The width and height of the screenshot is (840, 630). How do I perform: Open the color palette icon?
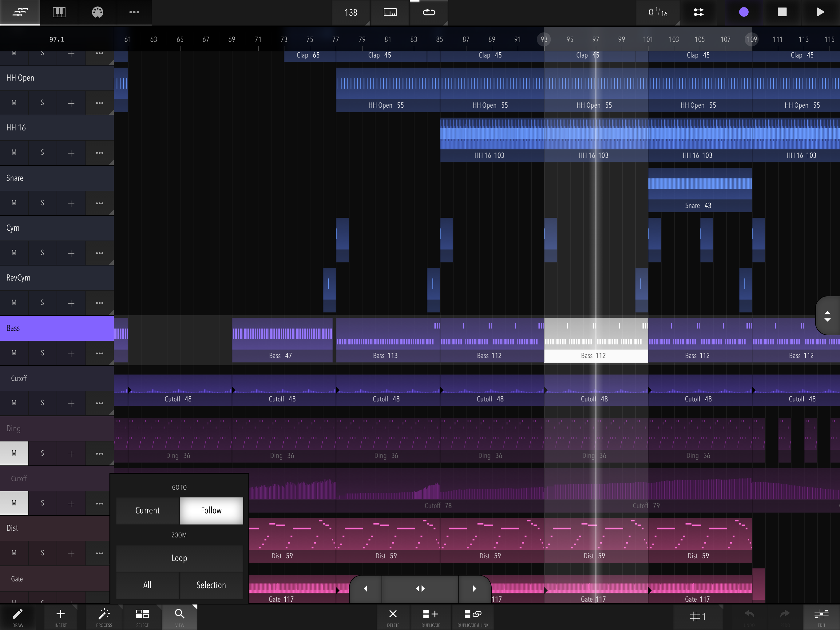pos(97,12)
